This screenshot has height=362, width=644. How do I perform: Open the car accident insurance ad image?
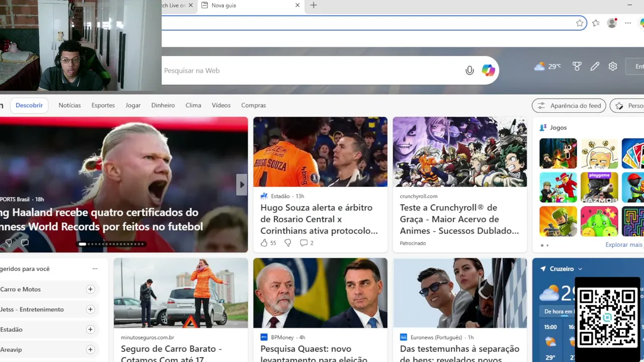pos(181,293)
